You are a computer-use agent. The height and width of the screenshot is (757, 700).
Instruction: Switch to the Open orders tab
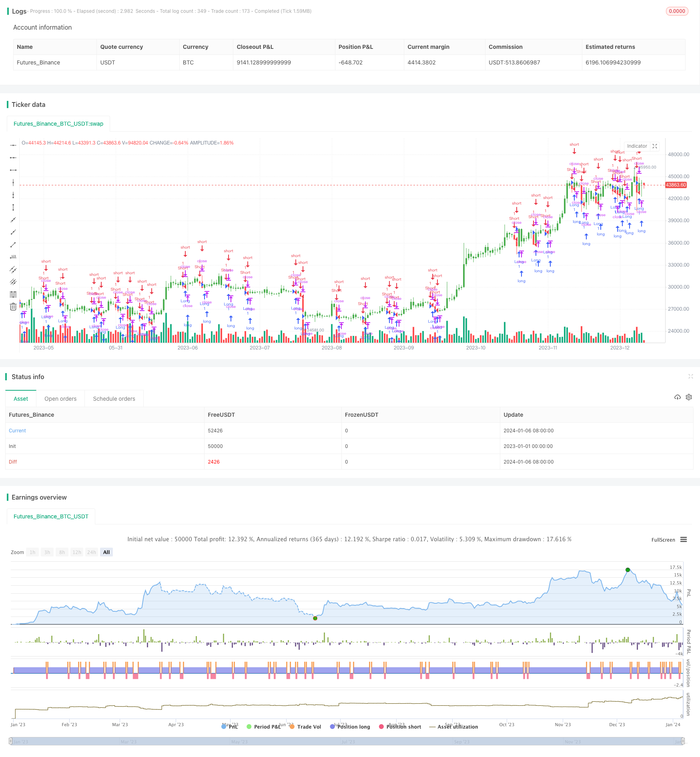60,399
